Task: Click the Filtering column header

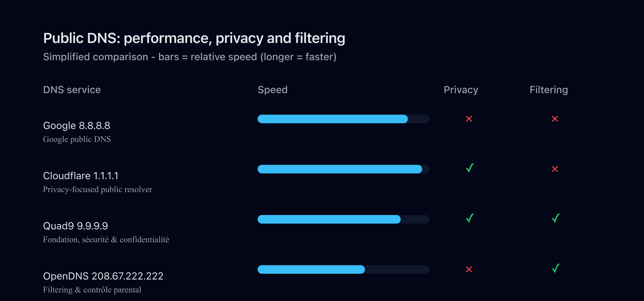Action: click(x=548, y=90)
